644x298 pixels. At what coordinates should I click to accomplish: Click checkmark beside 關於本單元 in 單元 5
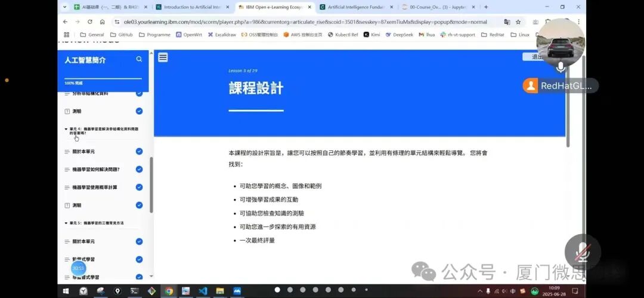click(x=139, y=241)
